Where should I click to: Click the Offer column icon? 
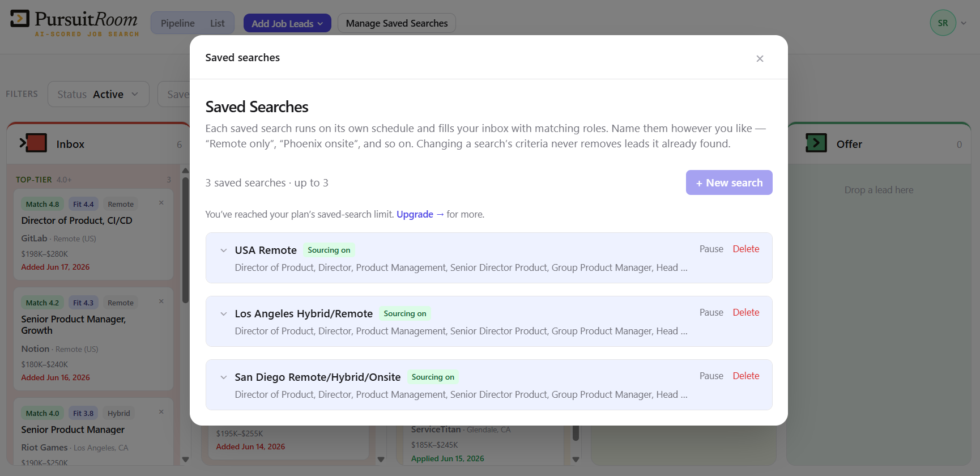tap(816, 143)
